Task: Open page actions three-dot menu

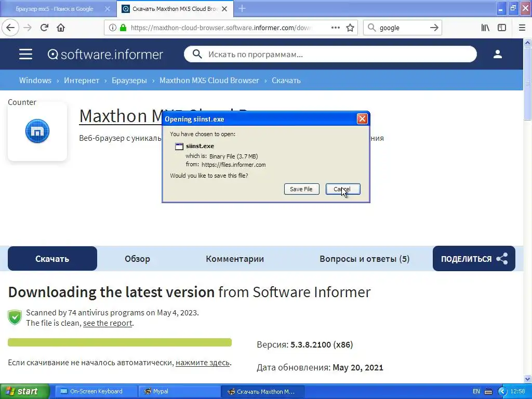Action: click(335, 28)
